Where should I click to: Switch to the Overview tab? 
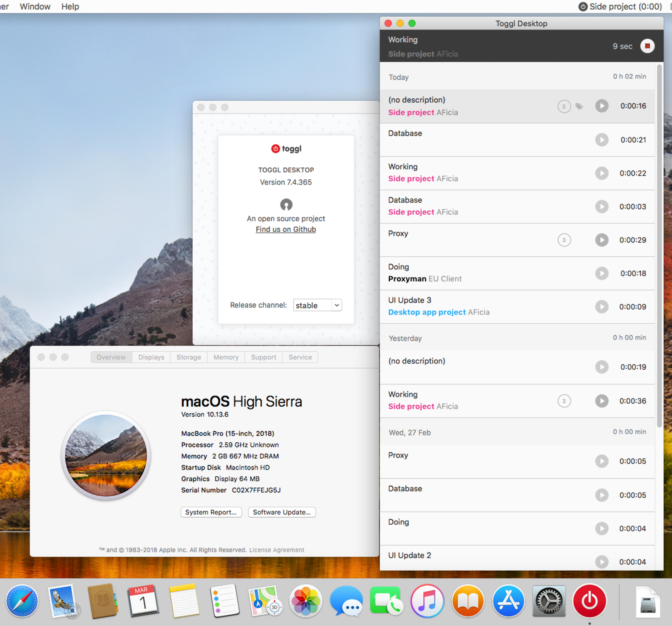(111, 357)
